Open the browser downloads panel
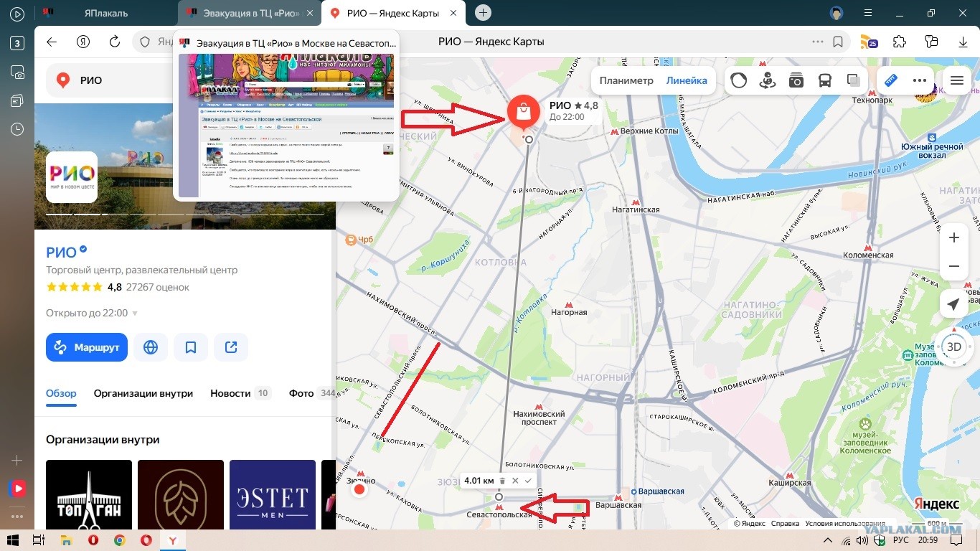 963,42
